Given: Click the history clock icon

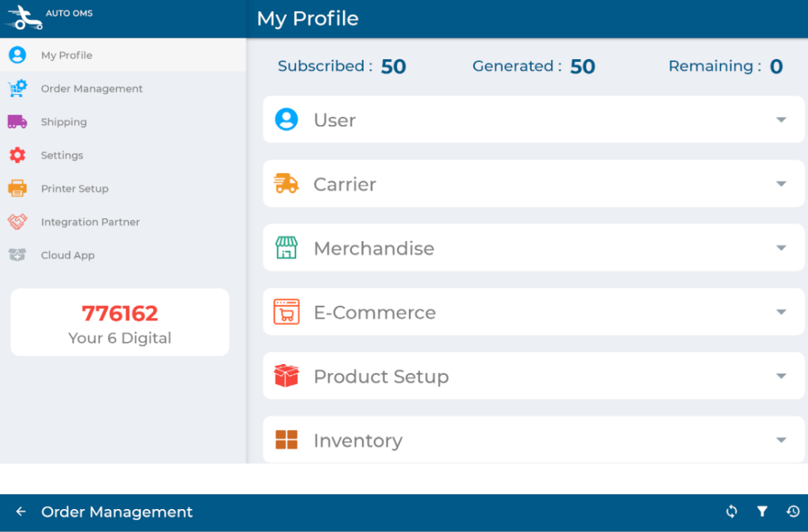Looking at the screenshot, I should [x=793, y=511].
